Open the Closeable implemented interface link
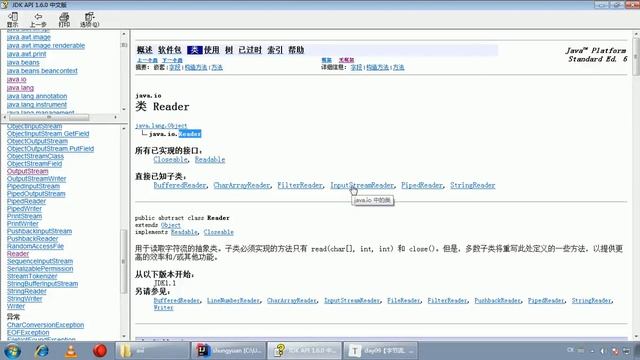This screenshot has height=360, width=640. coord(171,160)
